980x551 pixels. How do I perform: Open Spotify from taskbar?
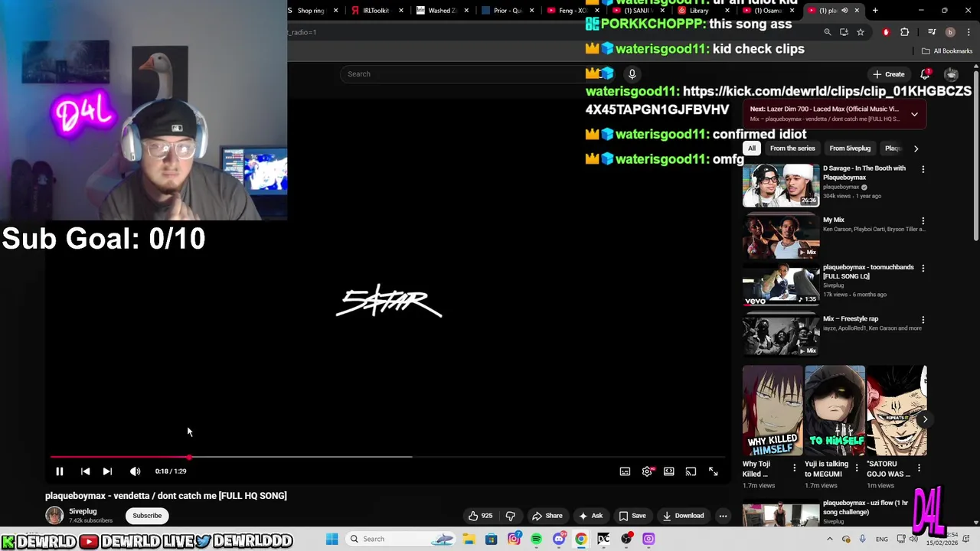pyautogui.click(x=536, y=539)
